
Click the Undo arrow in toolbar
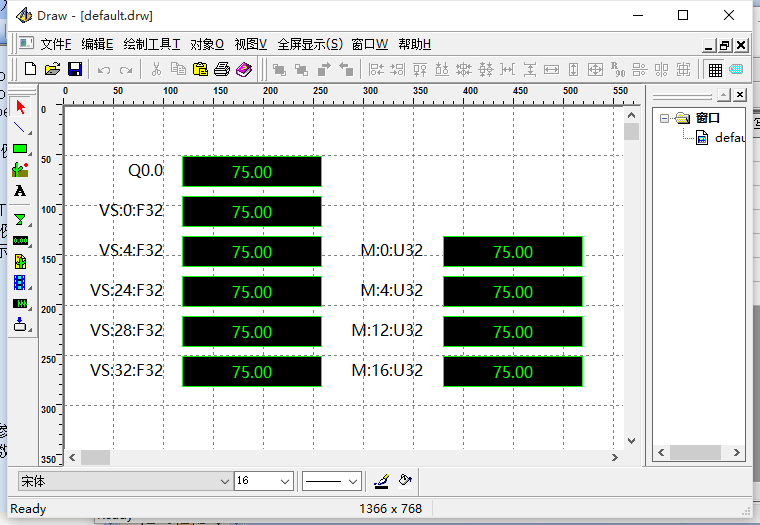click(x=104, y=70)
